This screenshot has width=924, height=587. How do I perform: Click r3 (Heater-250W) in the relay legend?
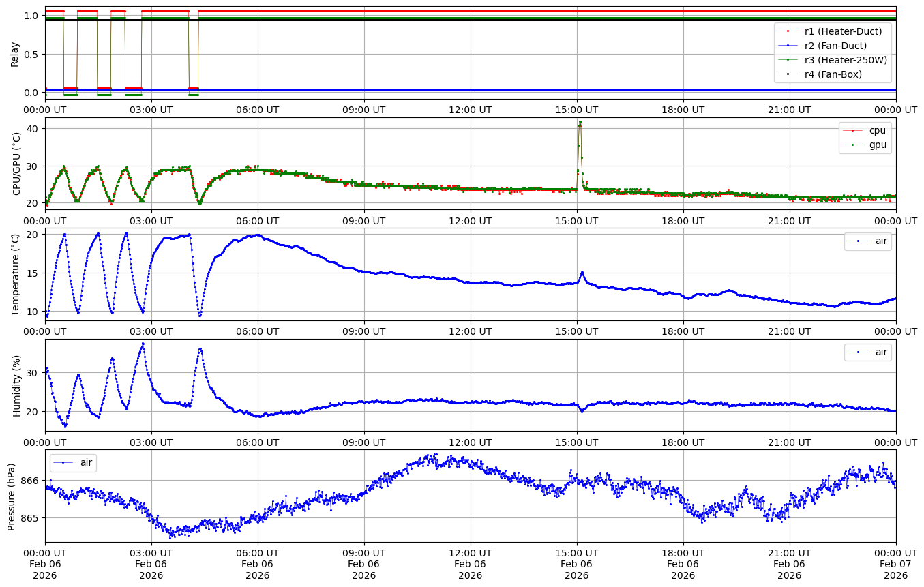[846, 60]
